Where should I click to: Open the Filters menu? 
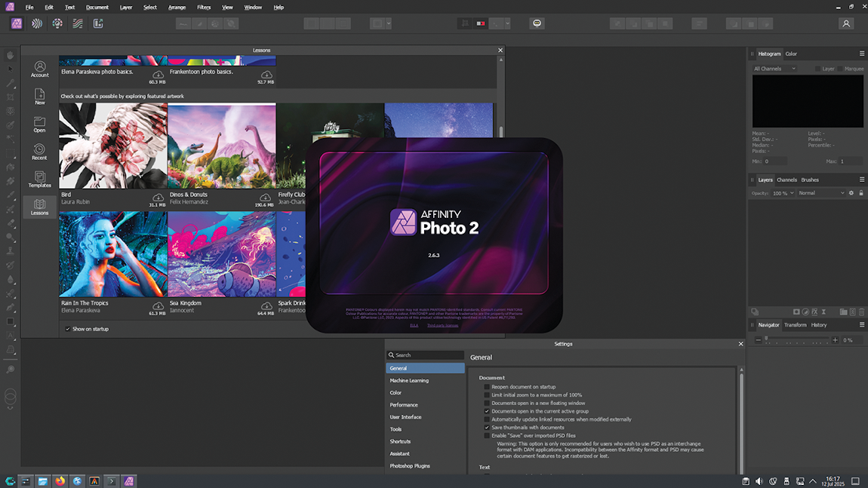[x=204, y=7]
